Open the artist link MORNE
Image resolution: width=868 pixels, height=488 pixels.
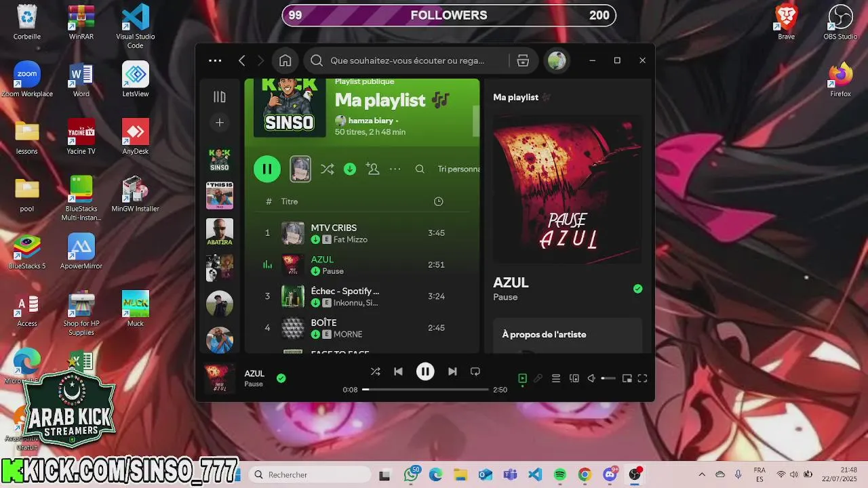point(348,334)
